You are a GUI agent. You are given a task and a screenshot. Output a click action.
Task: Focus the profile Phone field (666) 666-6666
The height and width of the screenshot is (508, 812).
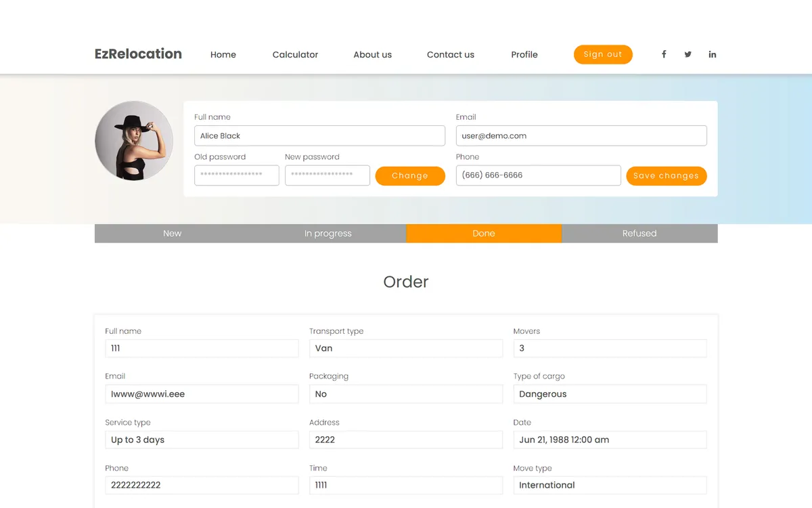coord(538,175)
